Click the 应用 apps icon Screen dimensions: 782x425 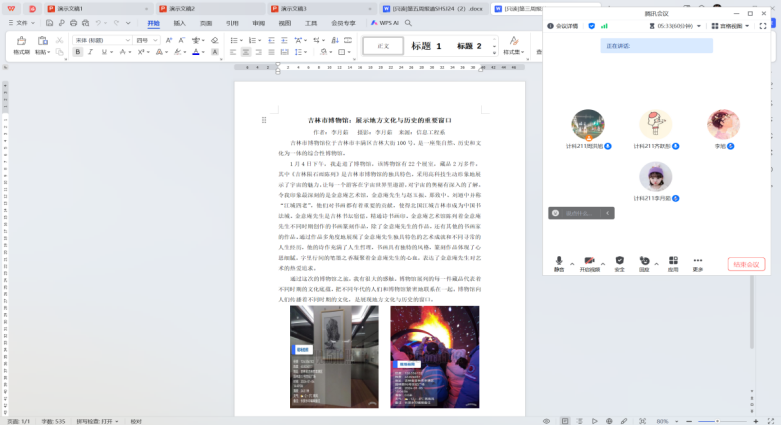pyautogui.click(x=673, y=261)
